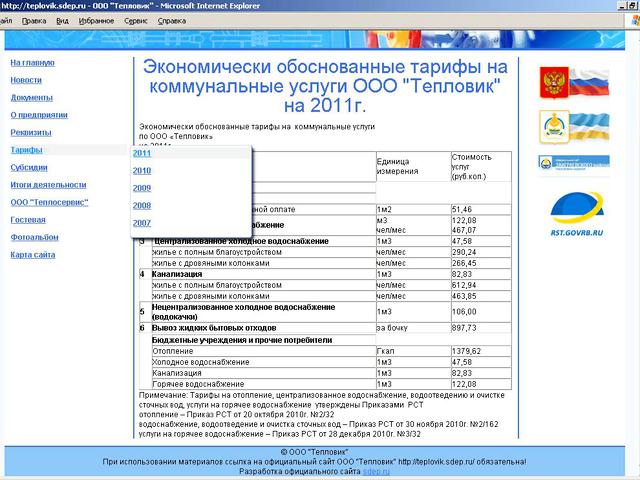Viewport: 640px width, 480px height.
Task: Open the Сервис menu
Action: [136, 21]
